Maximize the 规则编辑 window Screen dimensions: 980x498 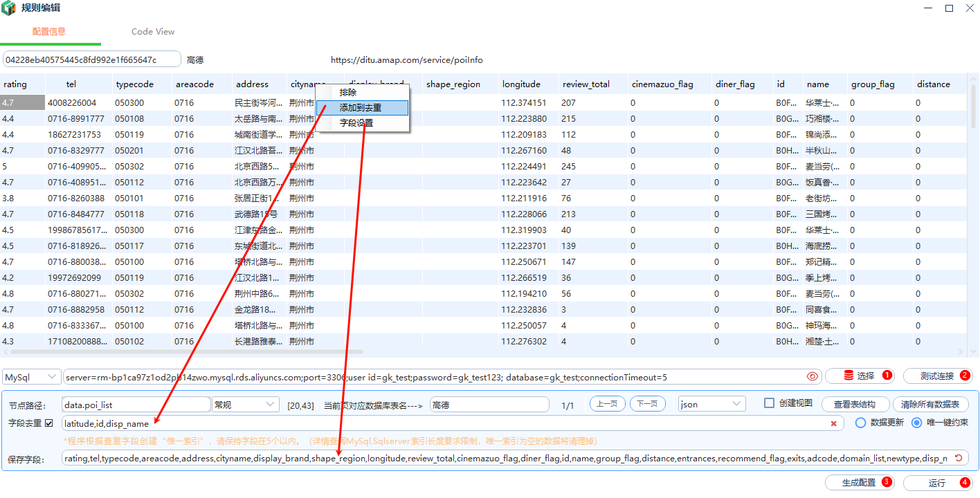point(950,8)
